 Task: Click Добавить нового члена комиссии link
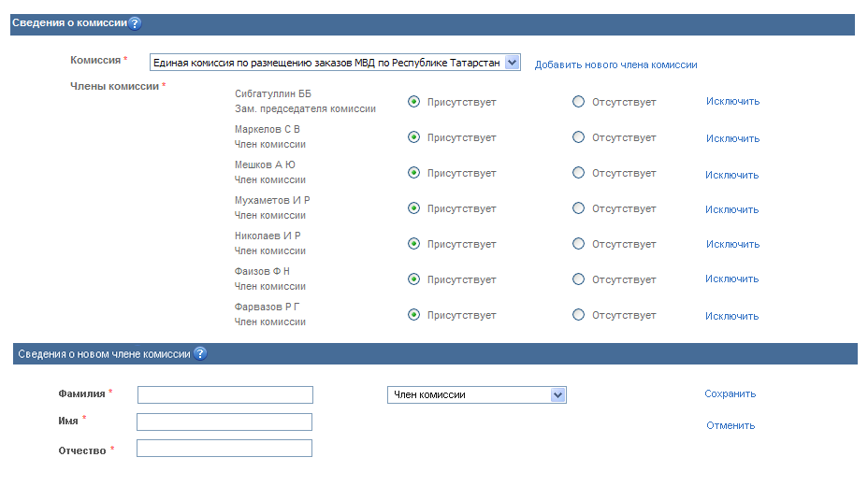pyautogui.click(x=615, y=64)
